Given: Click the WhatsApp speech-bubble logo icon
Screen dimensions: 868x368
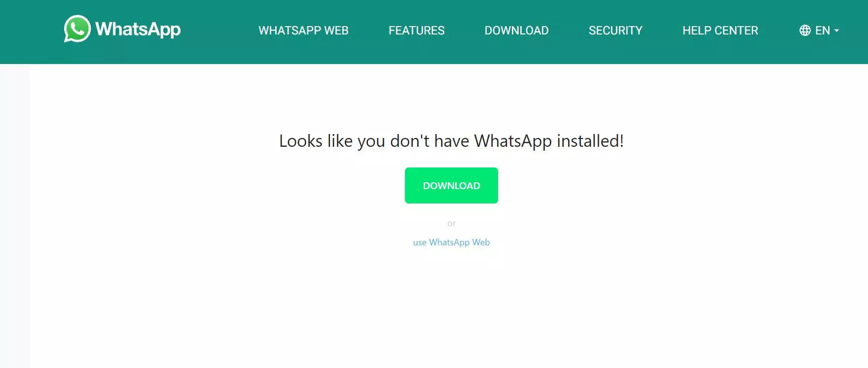Looking at the screenshot, I should coord(77,29).
